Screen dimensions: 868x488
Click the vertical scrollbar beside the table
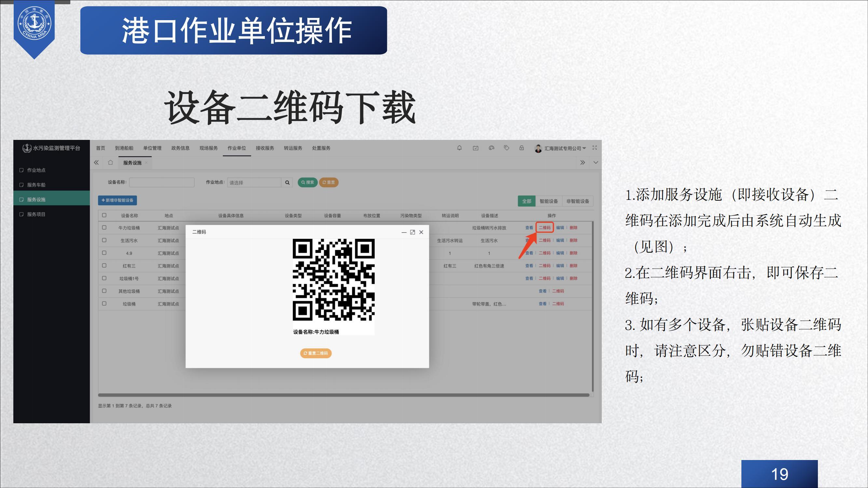[592, 306]
